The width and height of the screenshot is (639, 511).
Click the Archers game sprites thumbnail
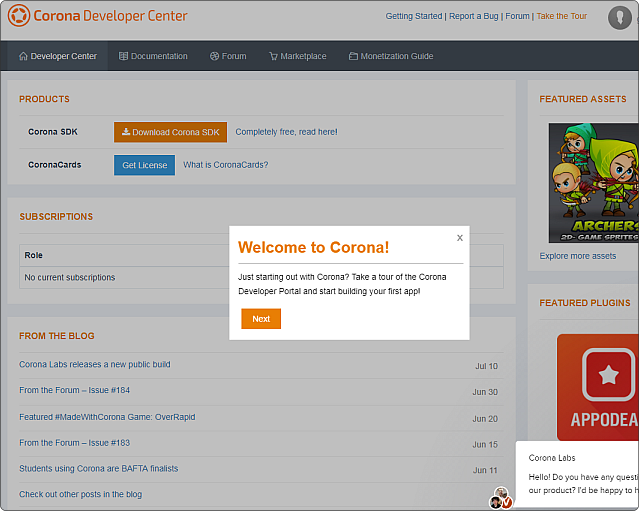593,183
